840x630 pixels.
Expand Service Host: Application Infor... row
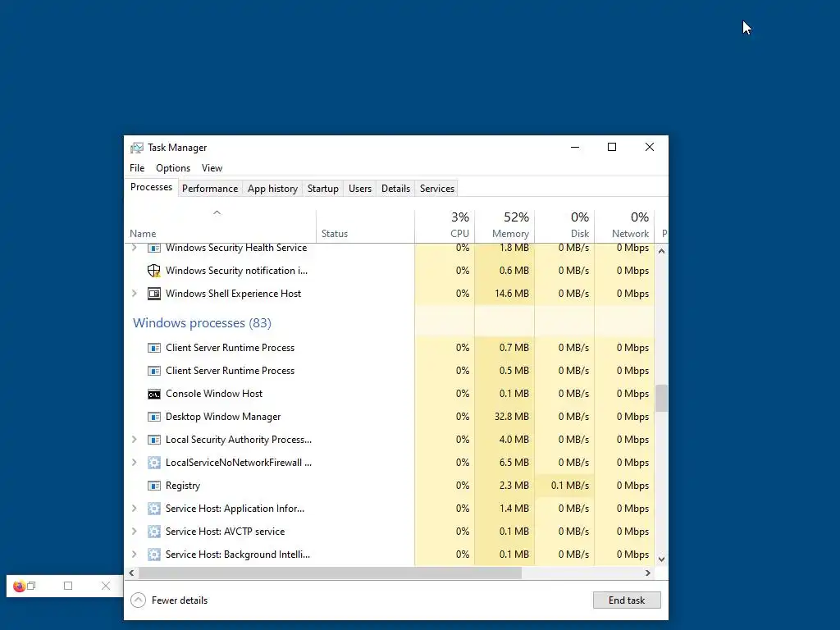134,509
